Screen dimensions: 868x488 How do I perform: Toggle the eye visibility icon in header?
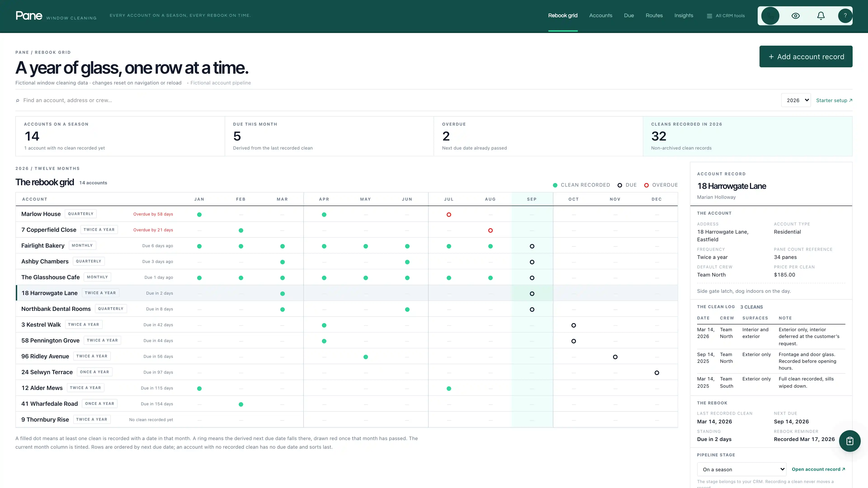pyautogui.click(x=796, y=16)
